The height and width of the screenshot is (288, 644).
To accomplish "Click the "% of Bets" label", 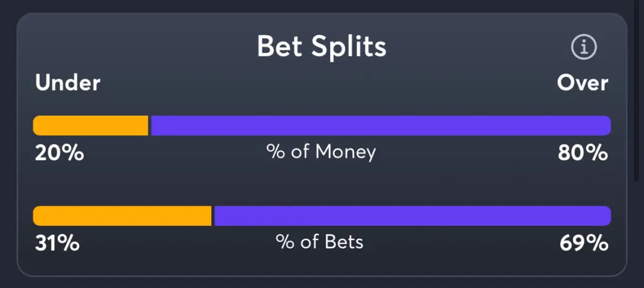I will [x=320, y=242].
